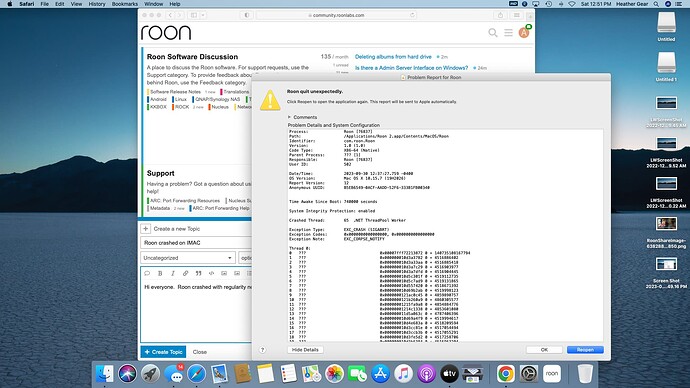Open the Apple menu

coord(10,4)
